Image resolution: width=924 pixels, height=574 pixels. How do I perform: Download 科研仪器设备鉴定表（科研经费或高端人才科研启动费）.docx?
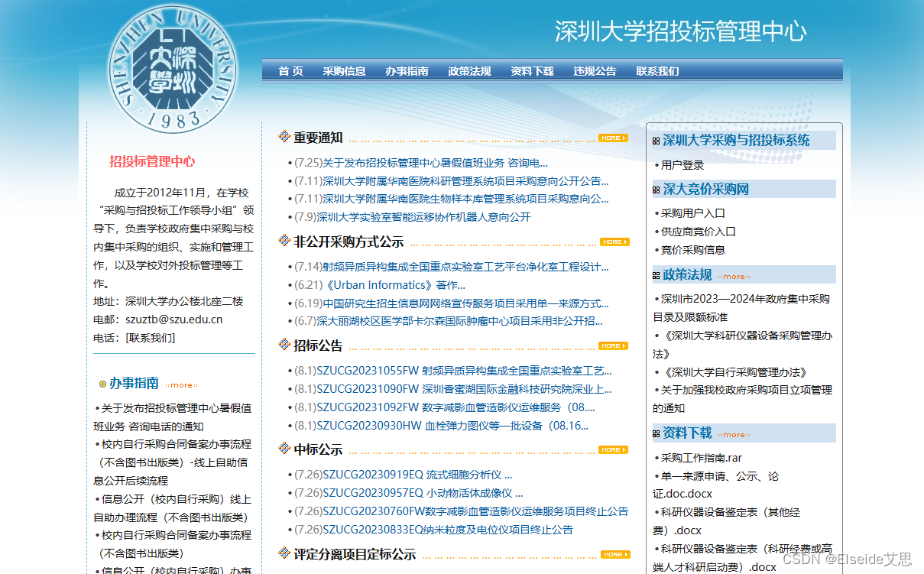(743, 558)
